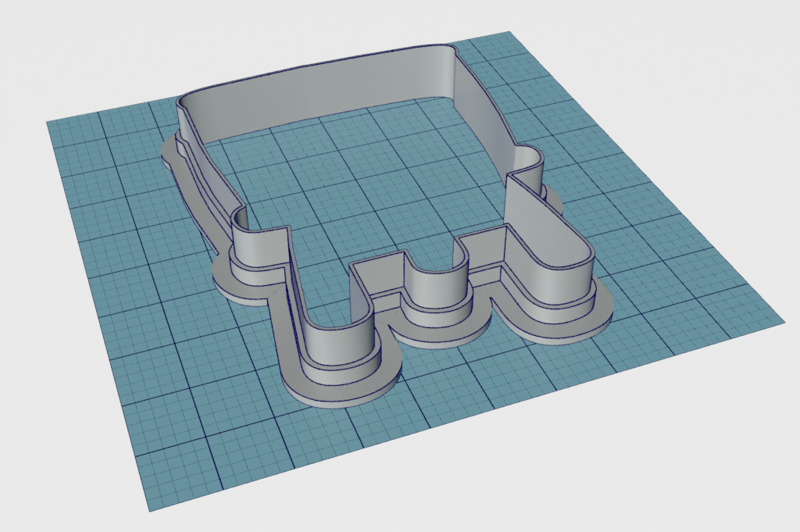The image size is (800, 532).
Task: Click the small rounded bump on left wall
Action: click(259, 244)
